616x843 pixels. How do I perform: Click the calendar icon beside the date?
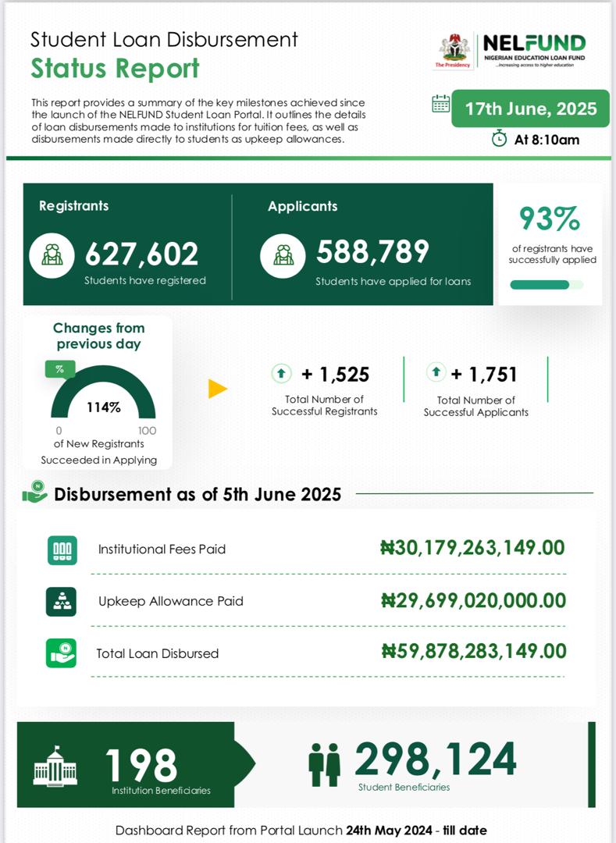coord(440,104)
